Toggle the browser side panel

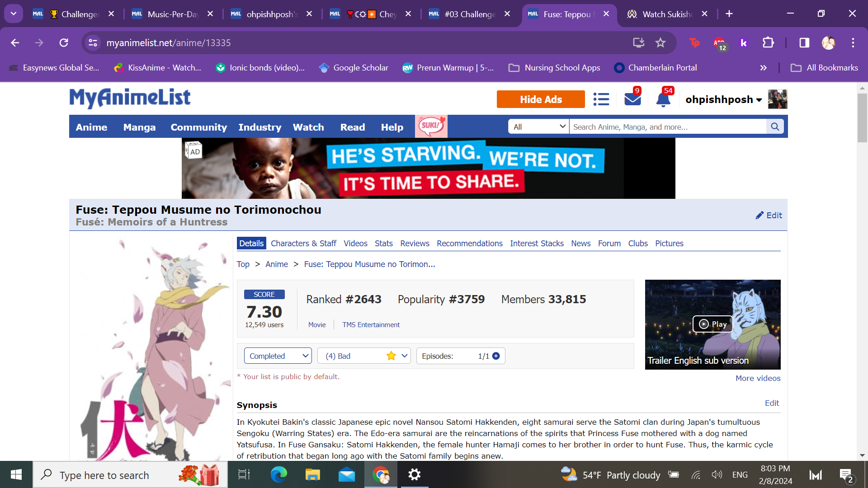804,43
